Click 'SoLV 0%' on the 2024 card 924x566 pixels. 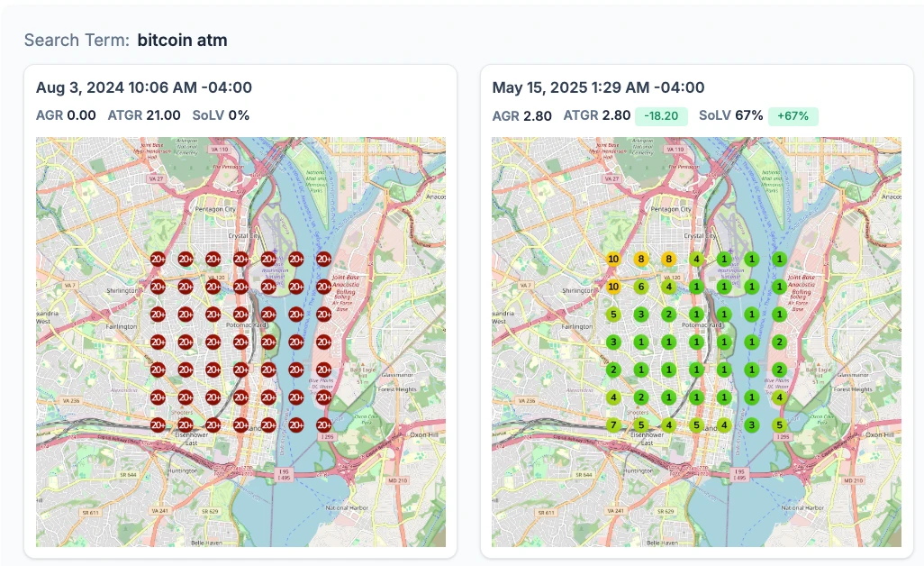(x=221, y=115)
